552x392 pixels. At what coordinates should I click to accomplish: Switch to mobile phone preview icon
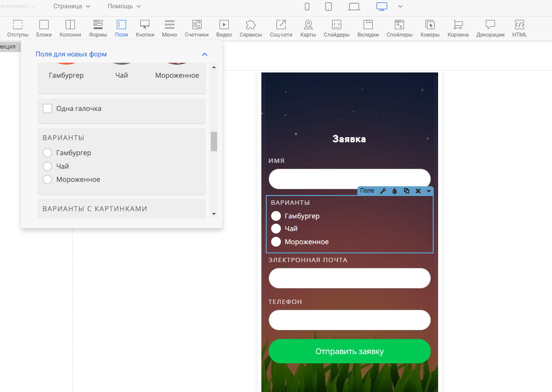click(307, 6)
